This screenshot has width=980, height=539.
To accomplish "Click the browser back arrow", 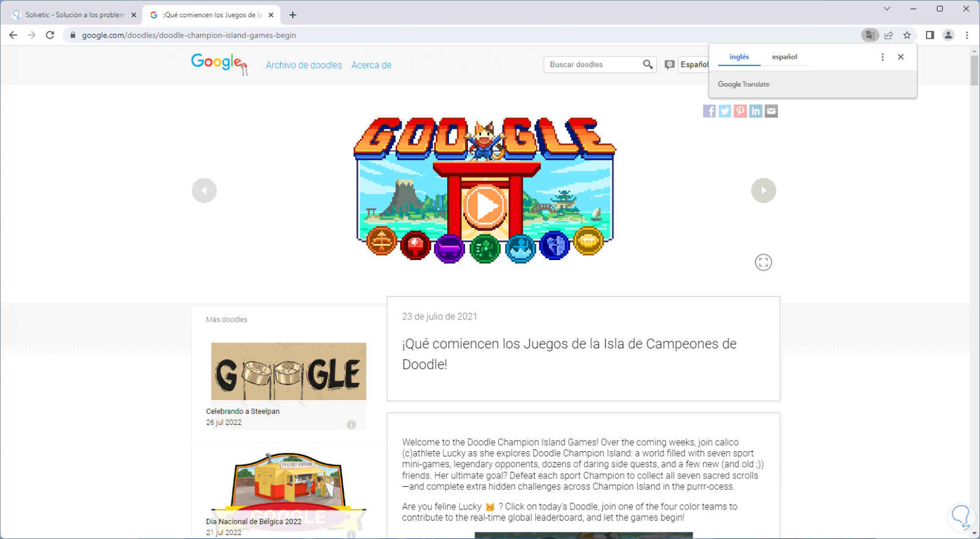I will (13, 35).
